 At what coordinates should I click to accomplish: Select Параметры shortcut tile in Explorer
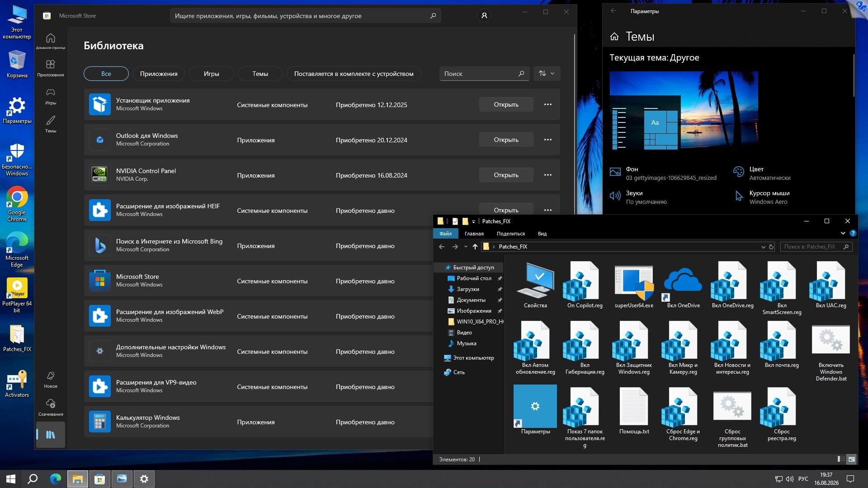point(535,410)
